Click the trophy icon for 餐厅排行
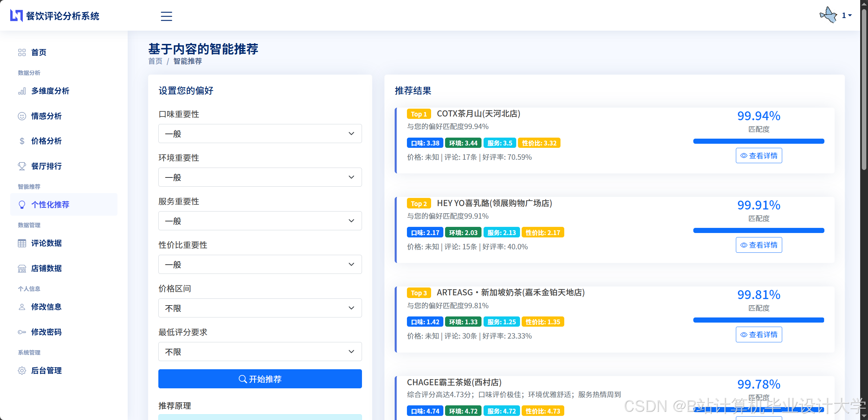This screenshot has width=868, height=420. (22, 166)
